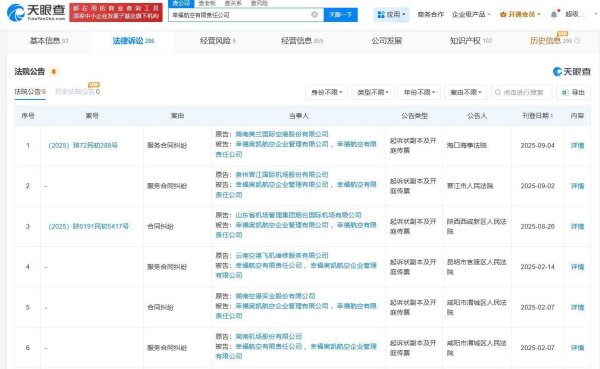Image resolution: width=600 pixels, height=369 pixels.
Task: Open the user account name menu
Action: 575,14
